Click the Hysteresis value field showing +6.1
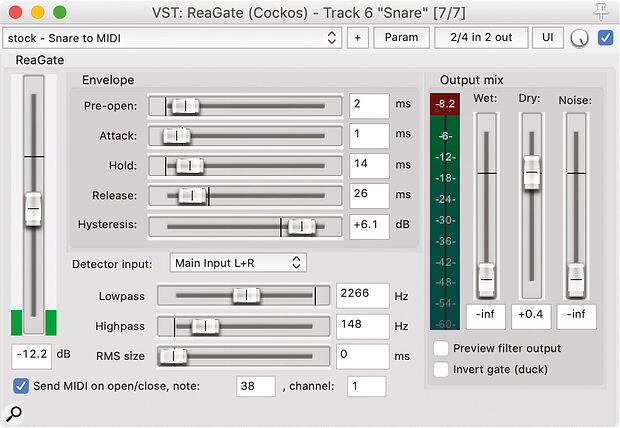Screen dimensions: 620x428 369,227
